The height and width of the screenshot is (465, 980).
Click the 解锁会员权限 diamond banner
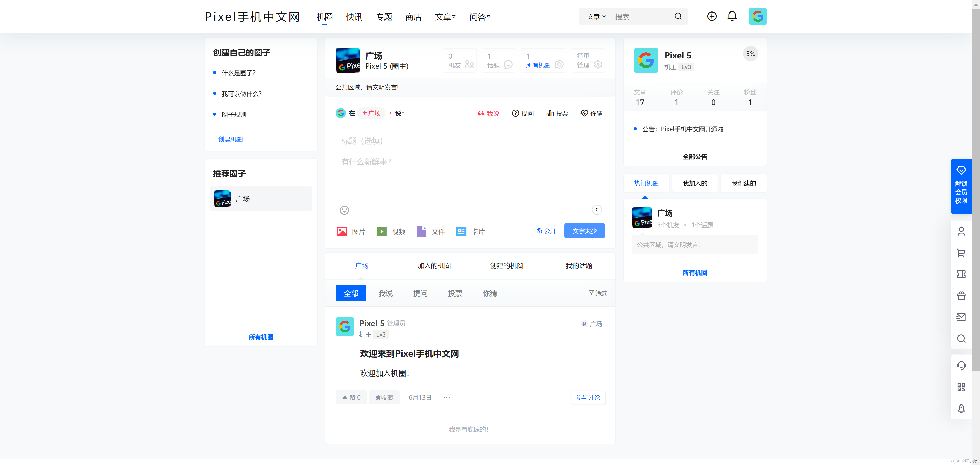coord(961,186)
